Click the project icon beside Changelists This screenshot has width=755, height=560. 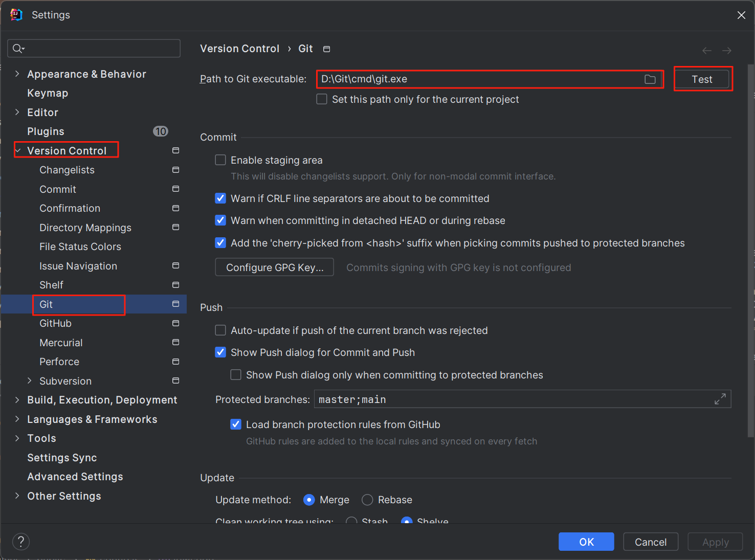click(x=176, y=170)
